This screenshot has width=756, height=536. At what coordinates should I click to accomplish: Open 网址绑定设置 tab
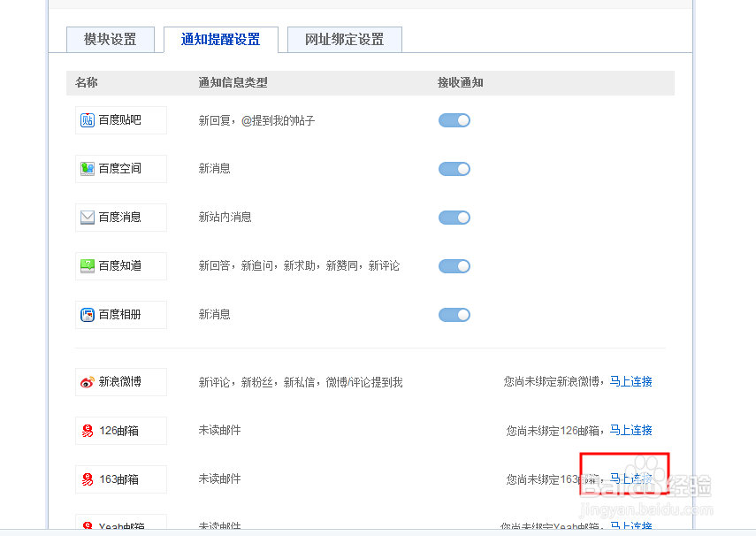[345, 40]
